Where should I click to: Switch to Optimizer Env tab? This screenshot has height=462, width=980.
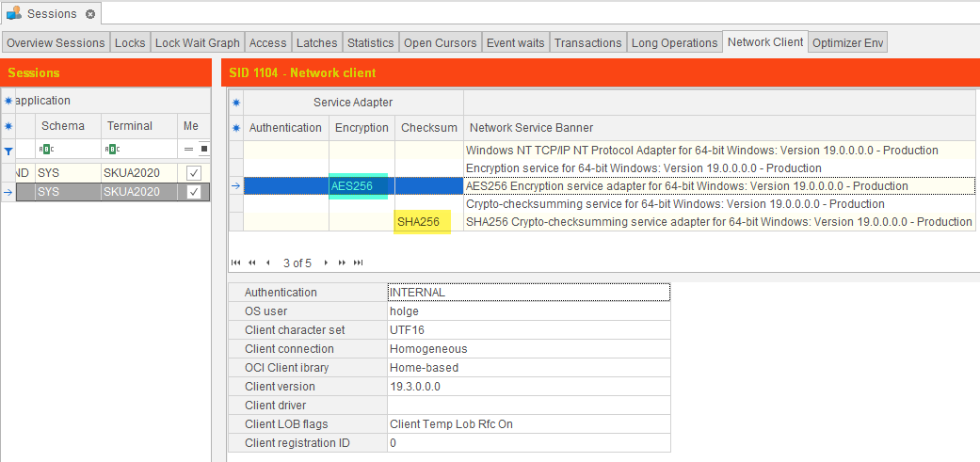click(848, 43)
